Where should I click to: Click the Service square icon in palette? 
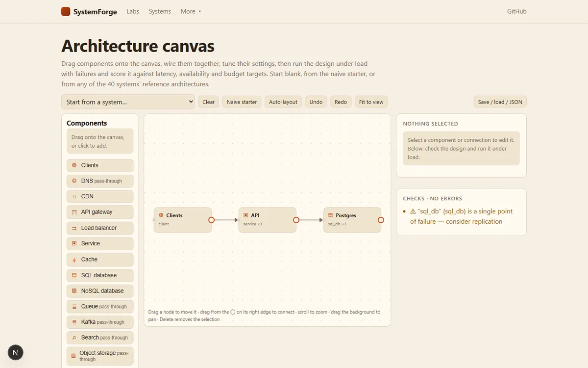(x=74, y=243)
